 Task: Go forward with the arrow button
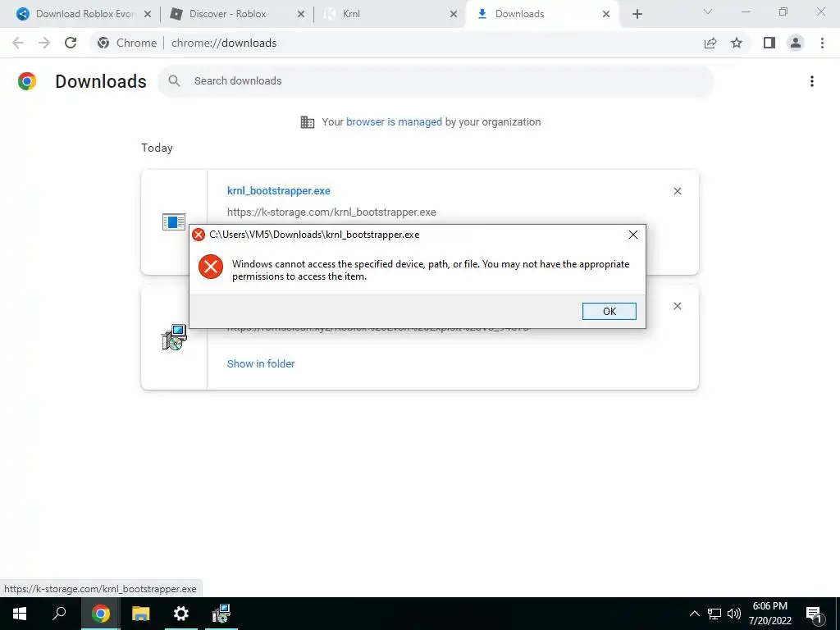44,43
